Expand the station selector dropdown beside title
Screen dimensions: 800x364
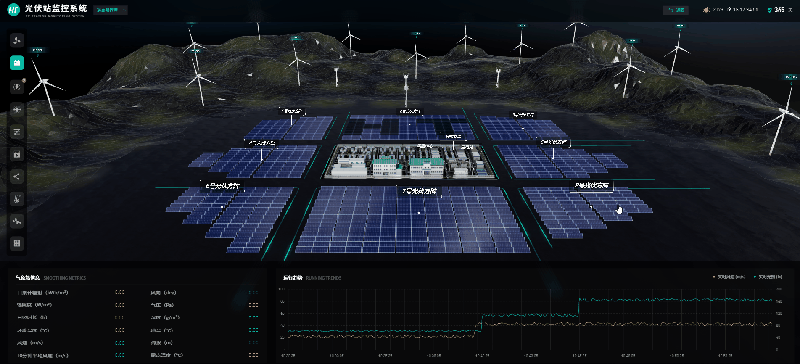110,10
